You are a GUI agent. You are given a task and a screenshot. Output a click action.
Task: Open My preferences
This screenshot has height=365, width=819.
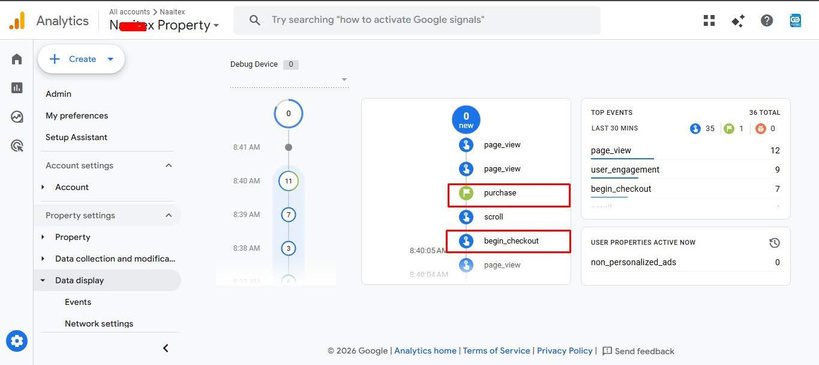click(77, 116)
